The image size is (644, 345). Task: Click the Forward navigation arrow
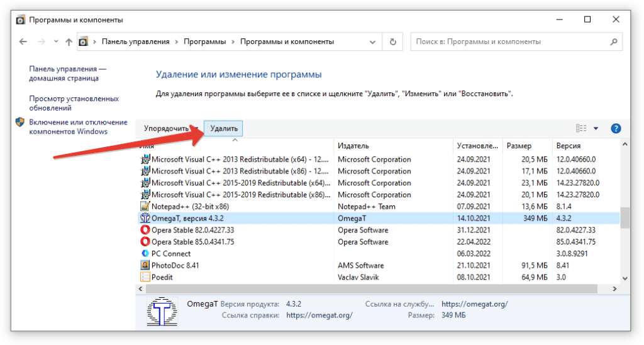41,42
